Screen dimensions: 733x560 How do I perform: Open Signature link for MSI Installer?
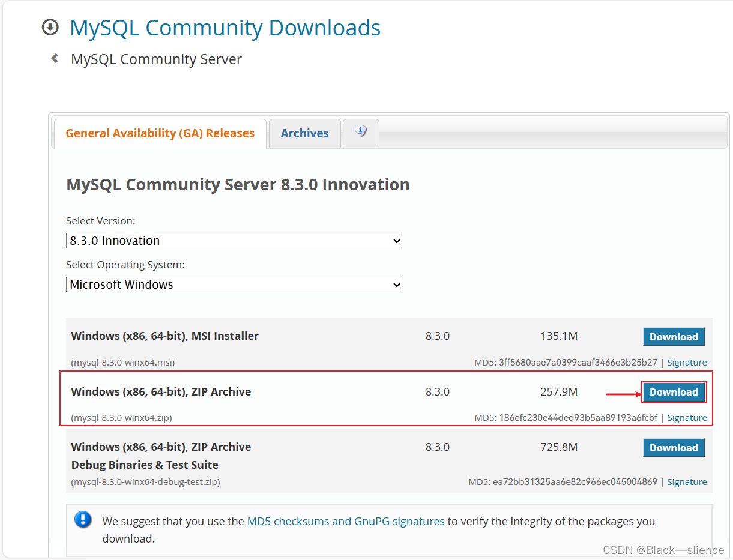tap(687, 363)
